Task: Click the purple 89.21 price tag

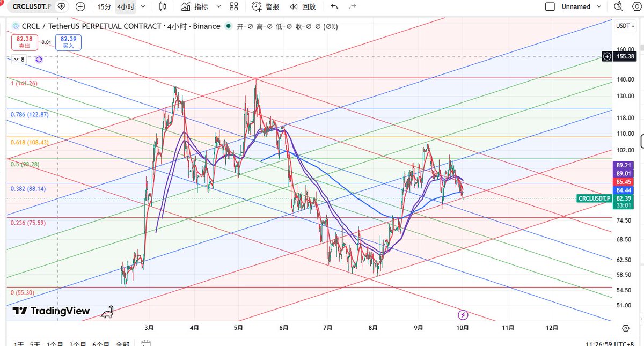Action: 624,166
